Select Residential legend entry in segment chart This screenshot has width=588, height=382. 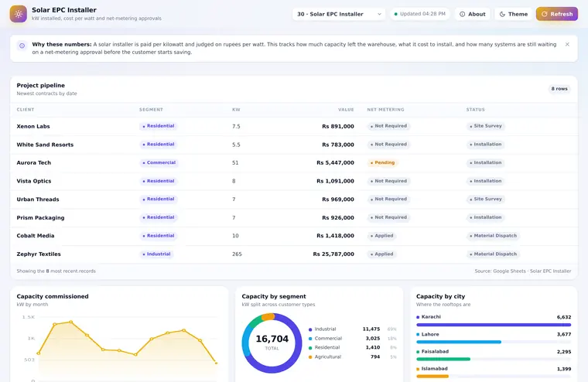[353, 347]
